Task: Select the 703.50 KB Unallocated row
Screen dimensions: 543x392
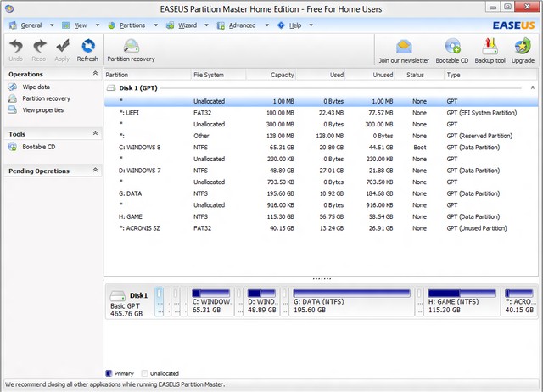Action: [321, 182]
